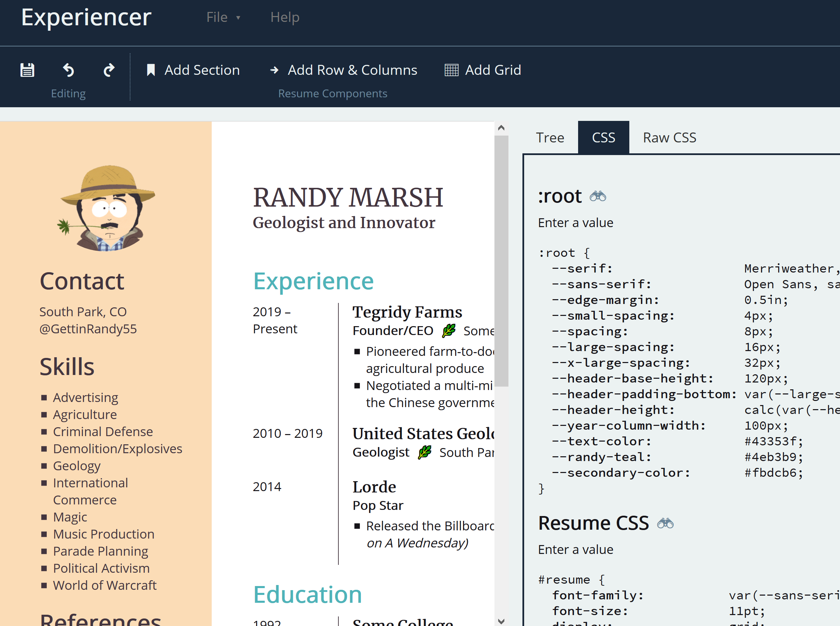This screenshot has height=626, width=840.
Task: Click the Redo icon in editing toolbar
Action: (x=108, y=70)
